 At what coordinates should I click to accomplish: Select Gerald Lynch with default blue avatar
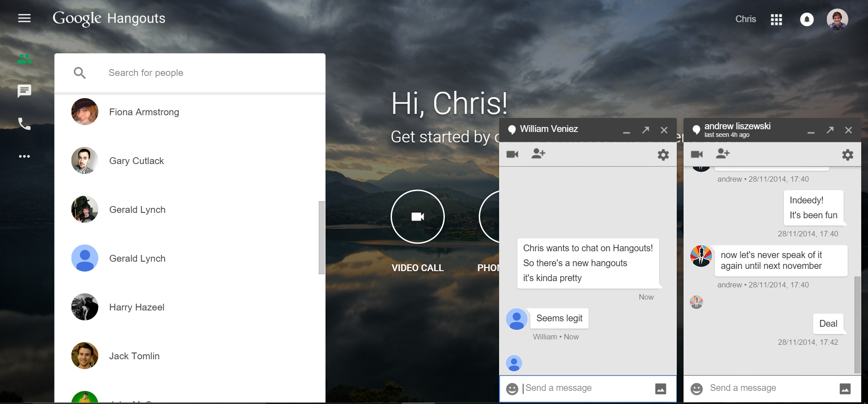pos(190,258)
